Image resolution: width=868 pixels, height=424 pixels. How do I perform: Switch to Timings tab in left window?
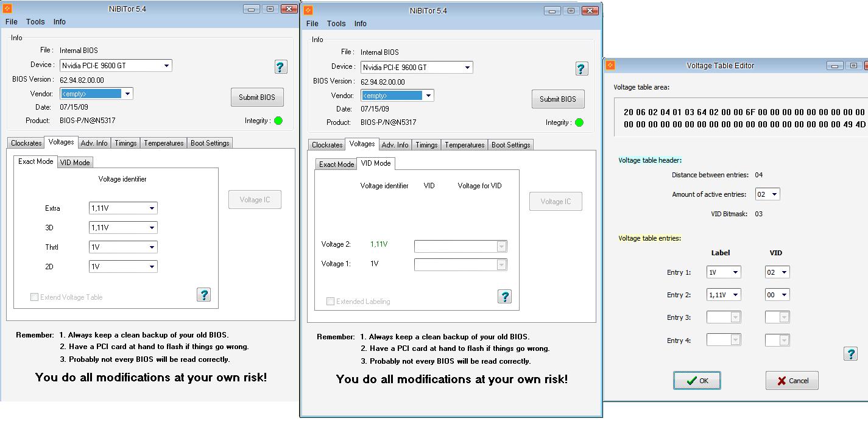coord(125,143)
